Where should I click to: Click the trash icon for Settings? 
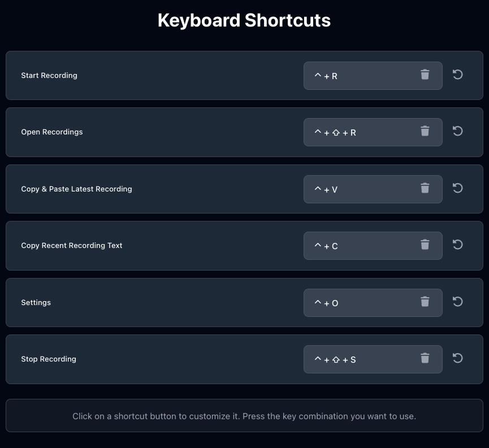[425, 302]
